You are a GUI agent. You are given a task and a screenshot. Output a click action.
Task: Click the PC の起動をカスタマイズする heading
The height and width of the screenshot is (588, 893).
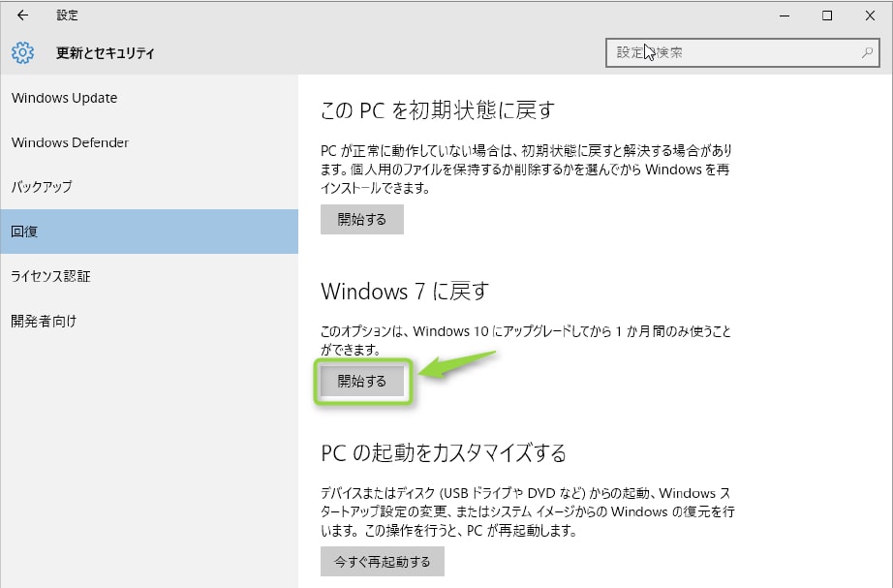coord(443,452)
